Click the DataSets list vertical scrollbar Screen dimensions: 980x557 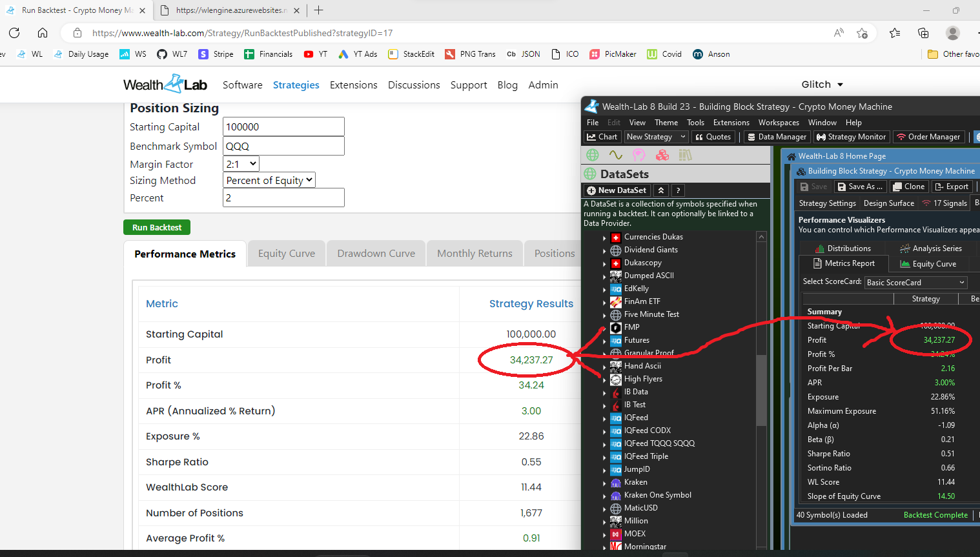pos(761,387)
